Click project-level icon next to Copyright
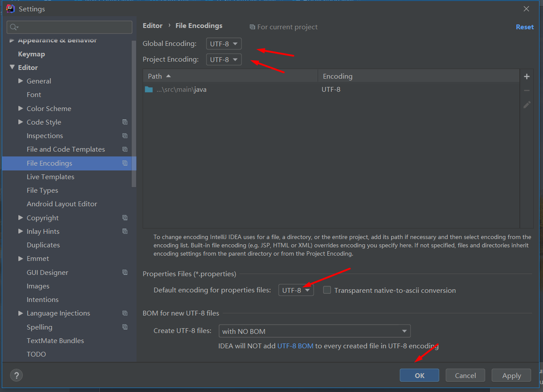Screen dimensions: 543x392 click(x=125, y=218)
